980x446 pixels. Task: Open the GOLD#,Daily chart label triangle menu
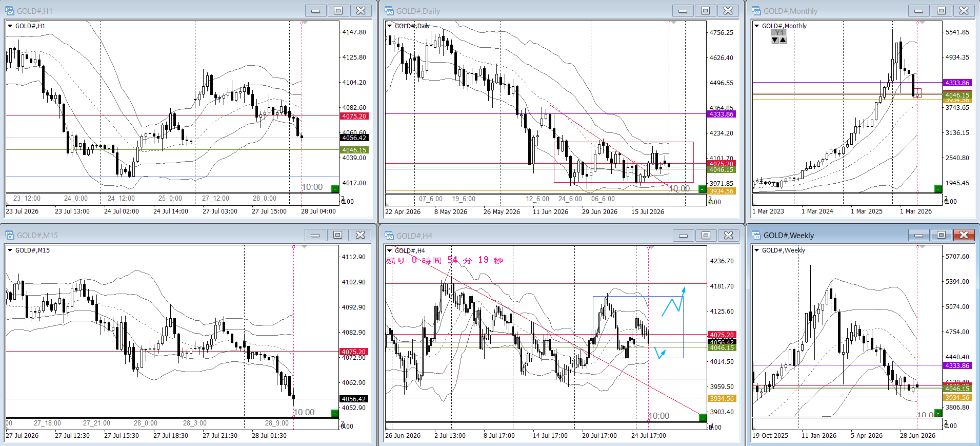390,26
